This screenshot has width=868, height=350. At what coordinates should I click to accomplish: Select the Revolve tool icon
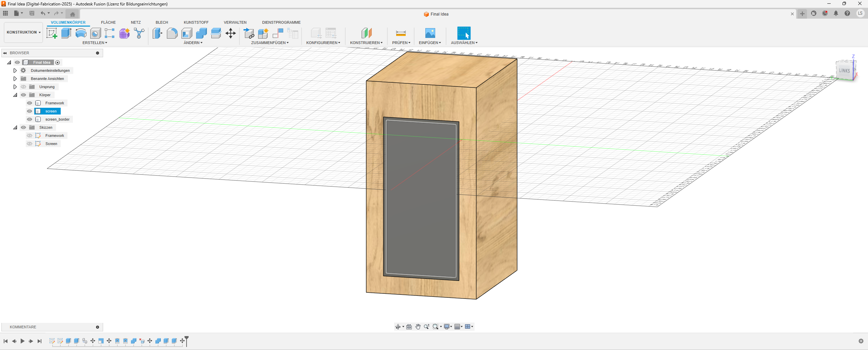(81, 33)
